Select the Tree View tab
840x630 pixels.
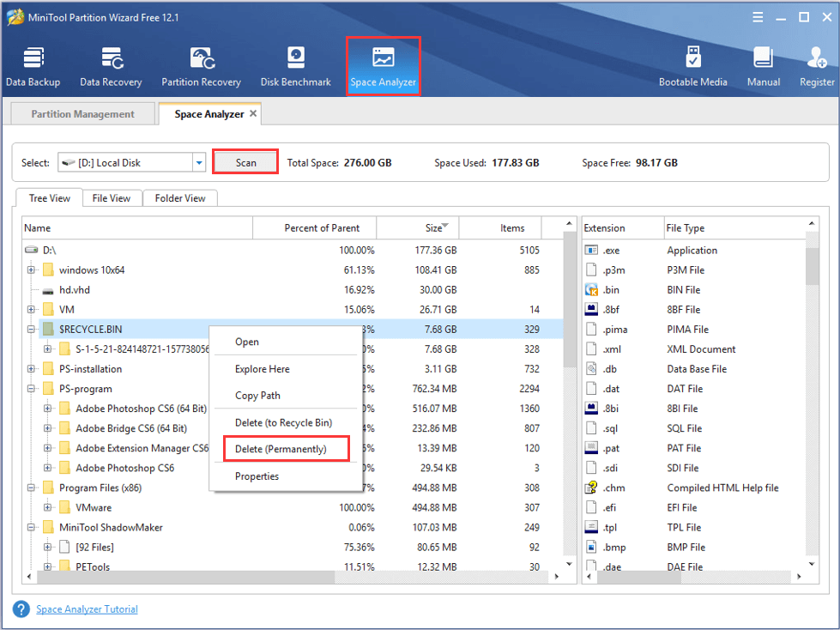coord(49,198)
